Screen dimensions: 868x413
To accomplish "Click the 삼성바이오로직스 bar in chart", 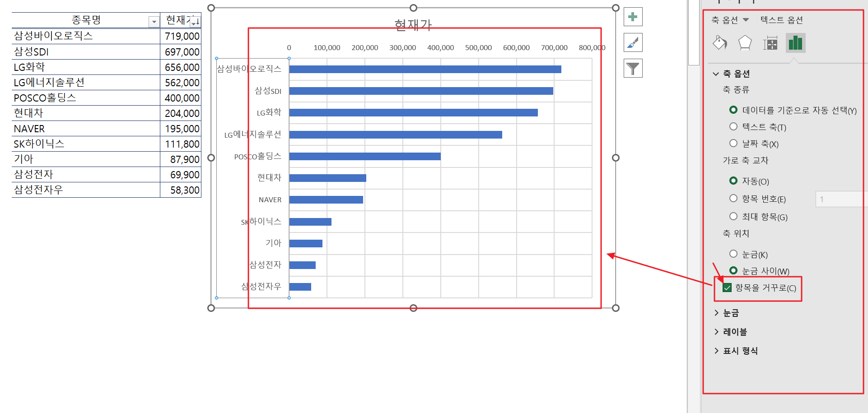I will 425,69.
